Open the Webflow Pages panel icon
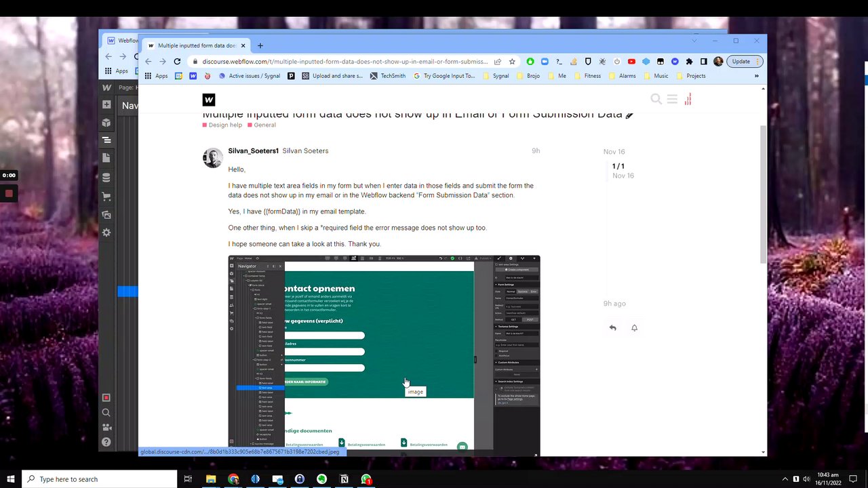 (106, 158)
